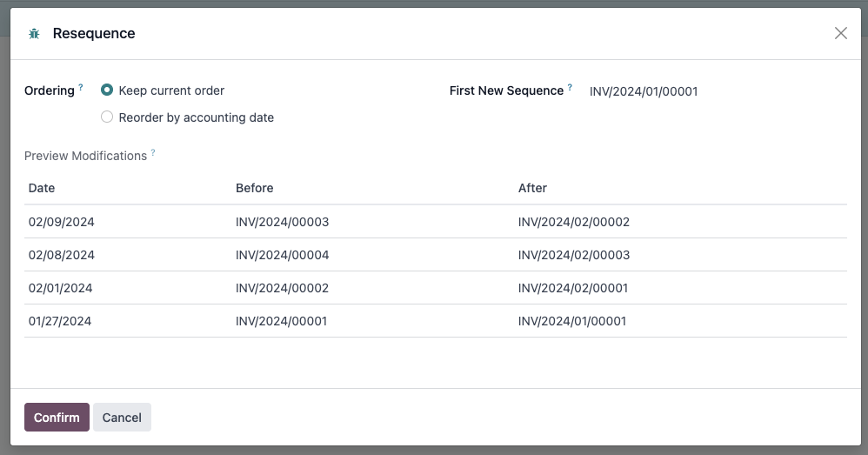Cancel the resequence dialog
Screen dimensions: 868x455
click(122, 418)
